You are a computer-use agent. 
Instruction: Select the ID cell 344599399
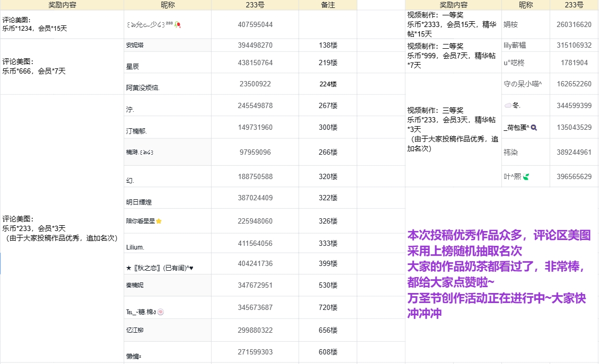coord(574,105)
